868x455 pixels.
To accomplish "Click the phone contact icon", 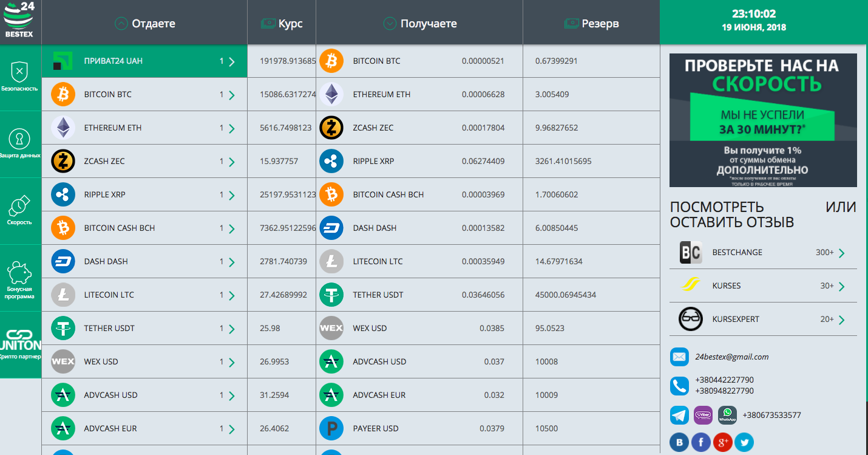I will [679, 386].
